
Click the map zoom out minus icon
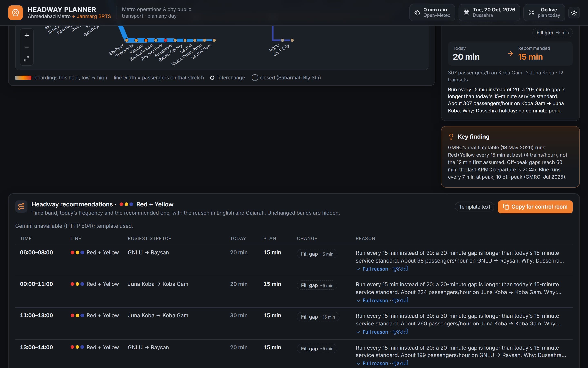coord(27,47)
